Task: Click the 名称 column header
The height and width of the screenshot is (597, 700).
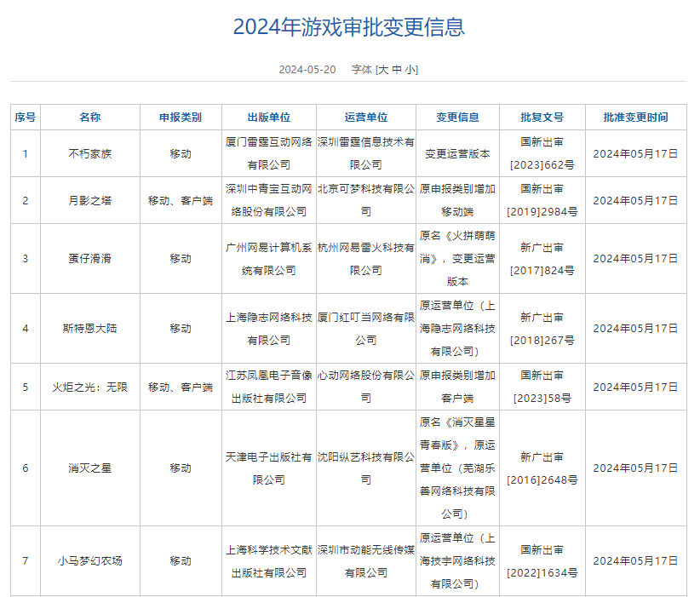Action: coord(90,118)
